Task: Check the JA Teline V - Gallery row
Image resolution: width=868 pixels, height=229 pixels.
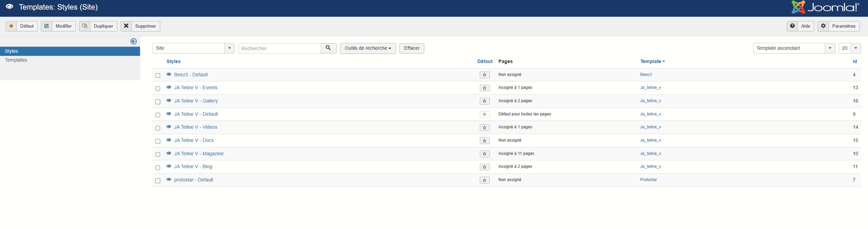Action: (x=158, y=102)
